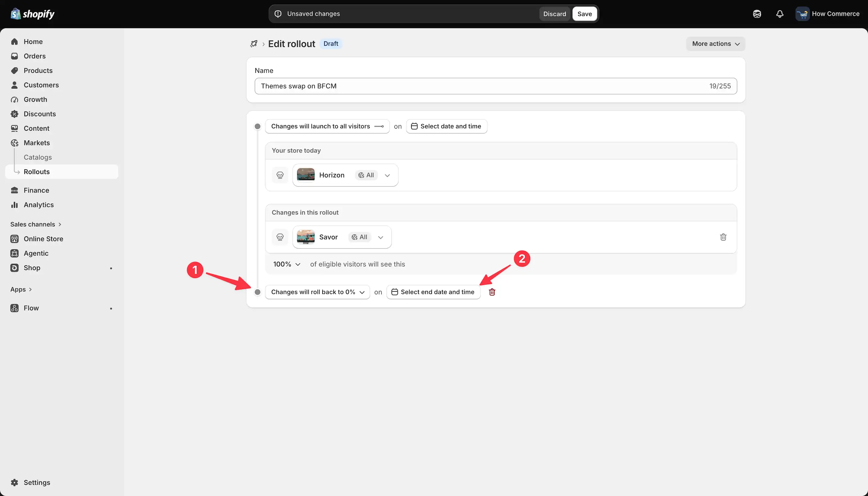Click the Content image icon
The image size is (868, 496).
pyautogui.click(x=14, y=128)
